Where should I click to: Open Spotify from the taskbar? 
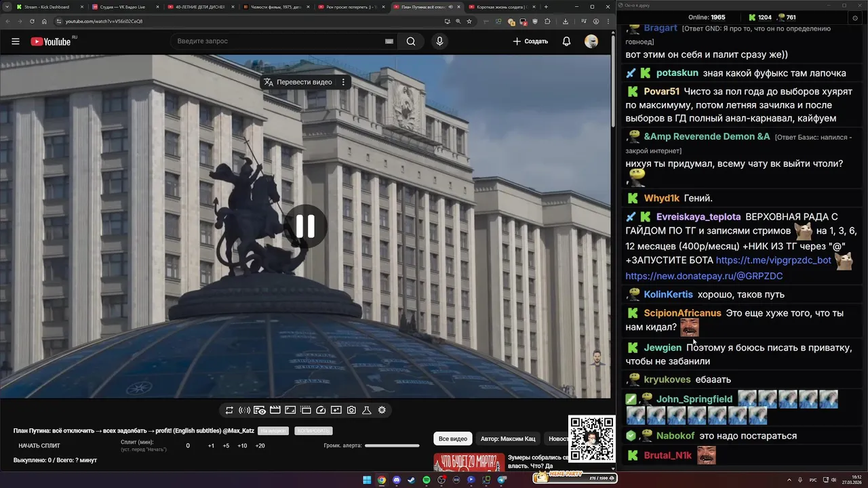(427, 480)
